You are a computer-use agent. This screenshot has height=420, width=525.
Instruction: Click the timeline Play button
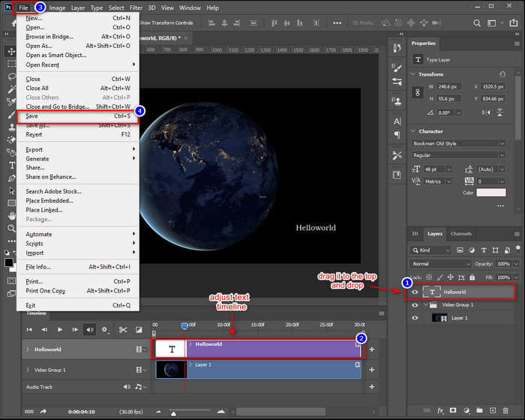pyautogui.click(x=61, y=329)
